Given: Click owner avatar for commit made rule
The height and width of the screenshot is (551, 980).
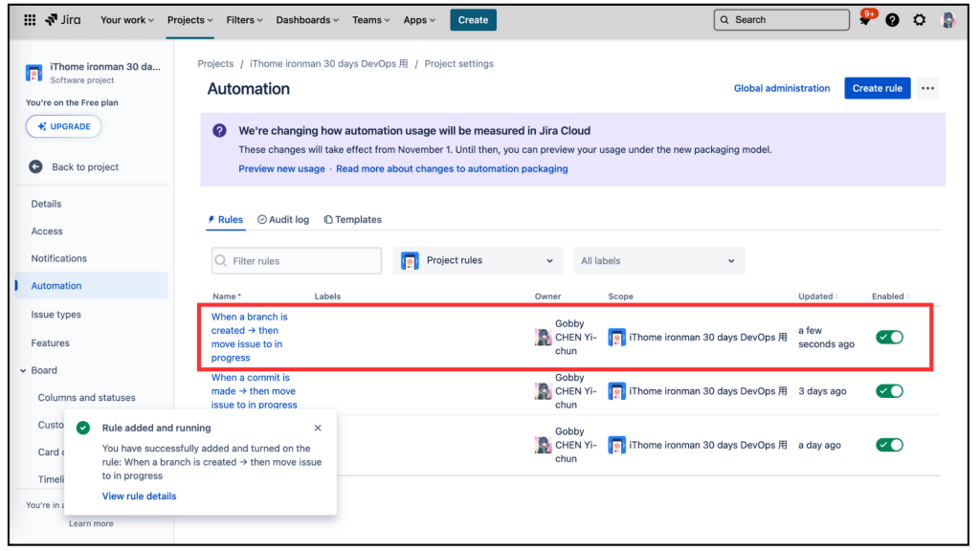Looking at the screenshot, I should click(x=544, y=391).
